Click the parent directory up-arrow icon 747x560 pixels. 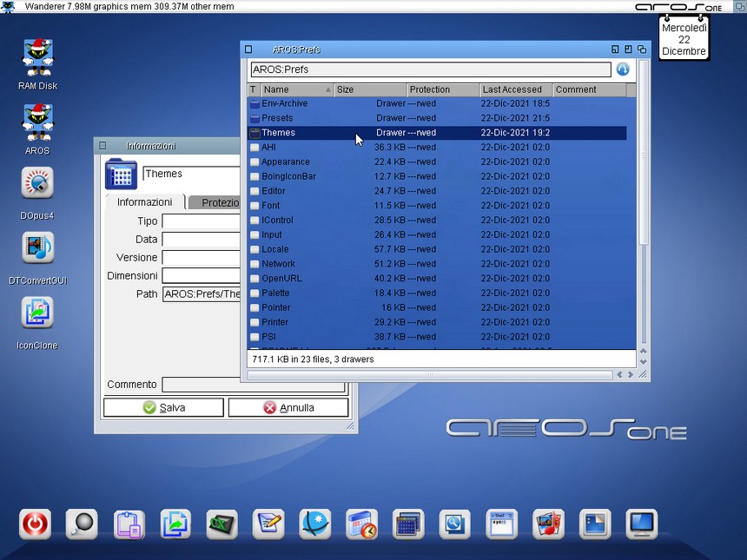point(623,69)
